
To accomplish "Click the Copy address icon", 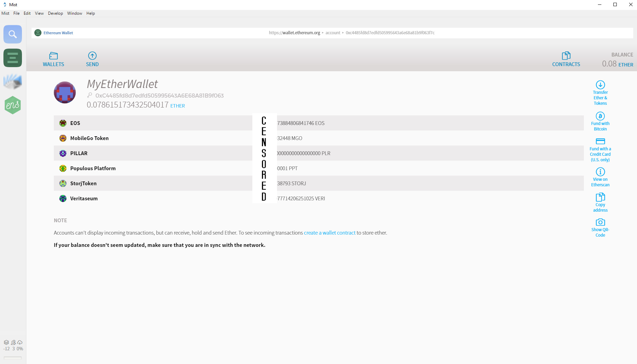I will pos(600,197).
